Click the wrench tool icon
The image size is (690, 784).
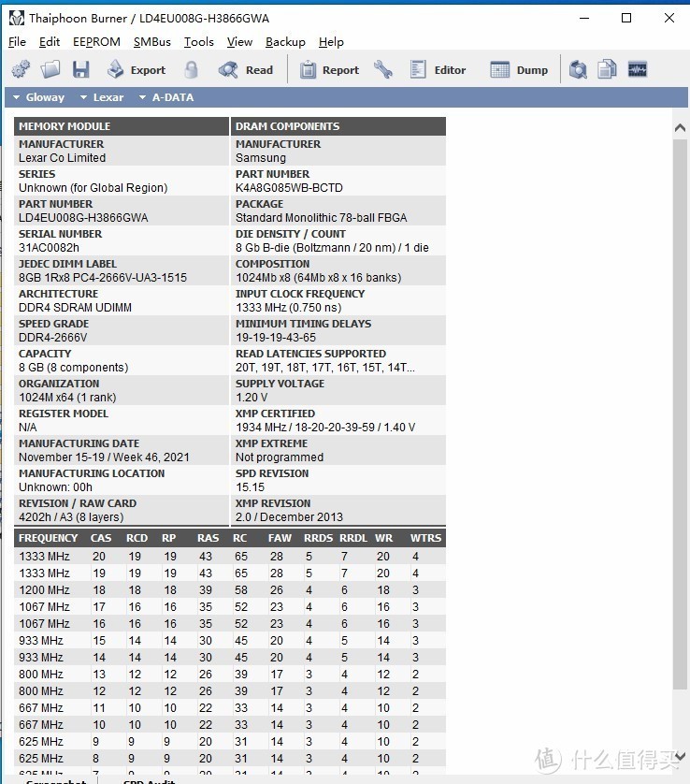(383, 69)
